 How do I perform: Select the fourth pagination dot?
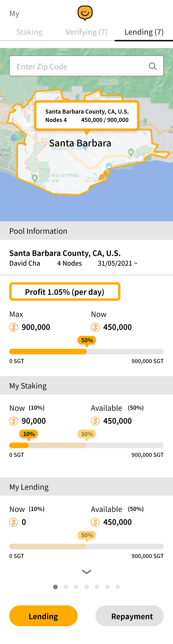[x=87, y=587]
